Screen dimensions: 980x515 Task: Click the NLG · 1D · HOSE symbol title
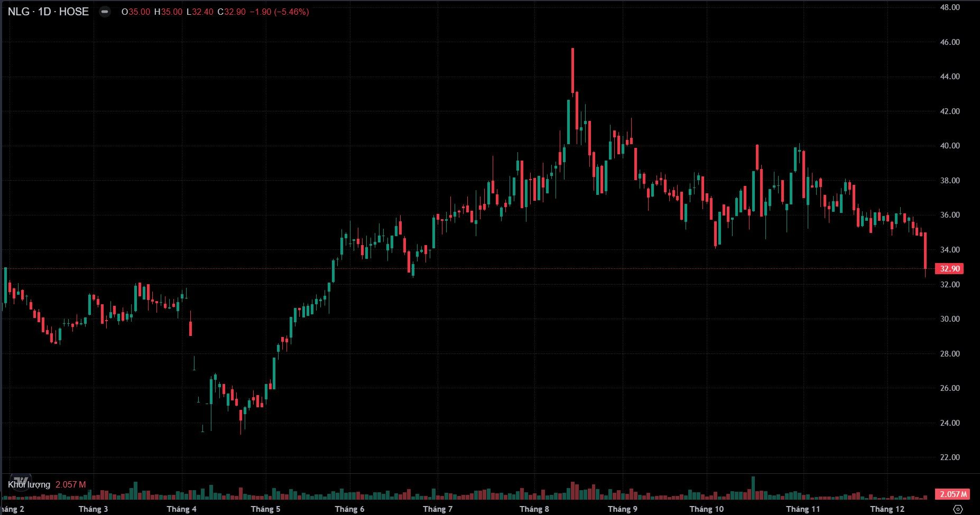[x=48, y=12]
